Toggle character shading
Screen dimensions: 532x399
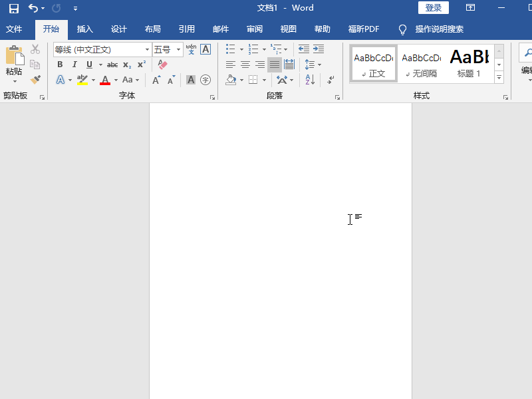[x=191, y=80]
